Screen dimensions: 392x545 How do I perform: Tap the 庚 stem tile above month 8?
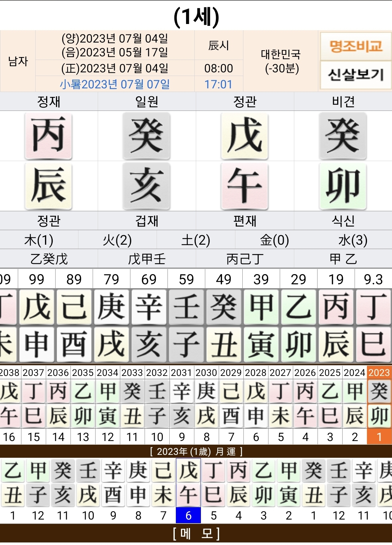tap(138, 470)
